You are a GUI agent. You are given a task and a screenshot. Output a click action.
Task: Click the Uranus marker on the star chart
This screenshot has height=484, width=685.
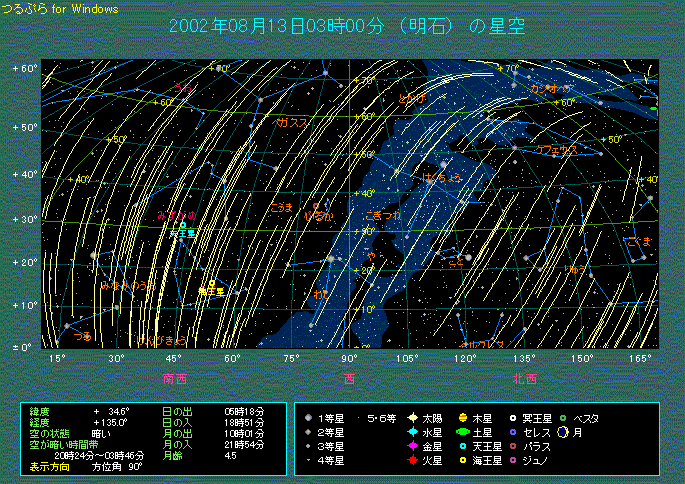(183, 226)
